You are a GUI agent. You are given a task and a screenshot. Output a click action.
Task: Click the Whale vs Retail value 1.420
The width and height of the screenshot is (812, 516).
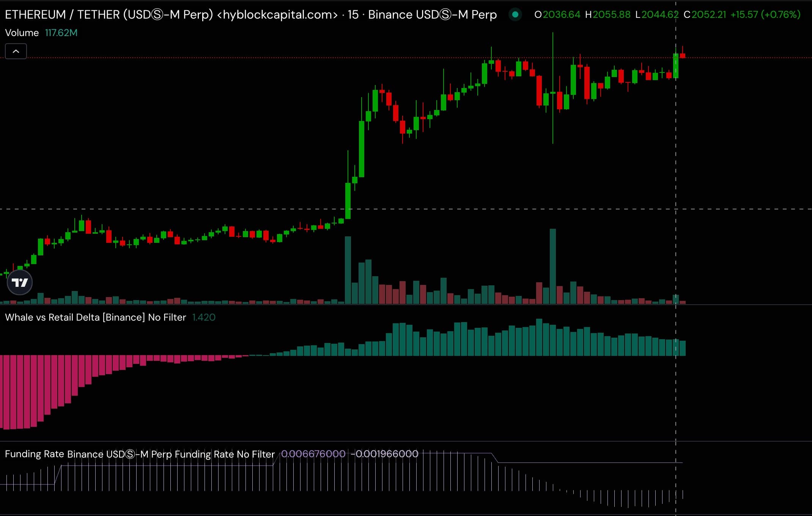[204, 317]
